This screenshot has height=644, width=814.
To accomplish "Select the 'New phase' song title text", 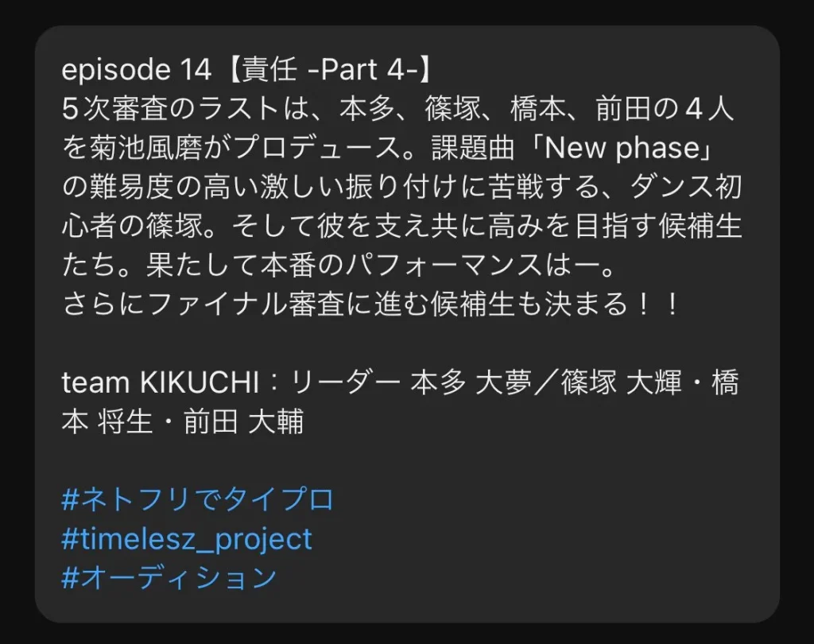I will coord(622,149).
